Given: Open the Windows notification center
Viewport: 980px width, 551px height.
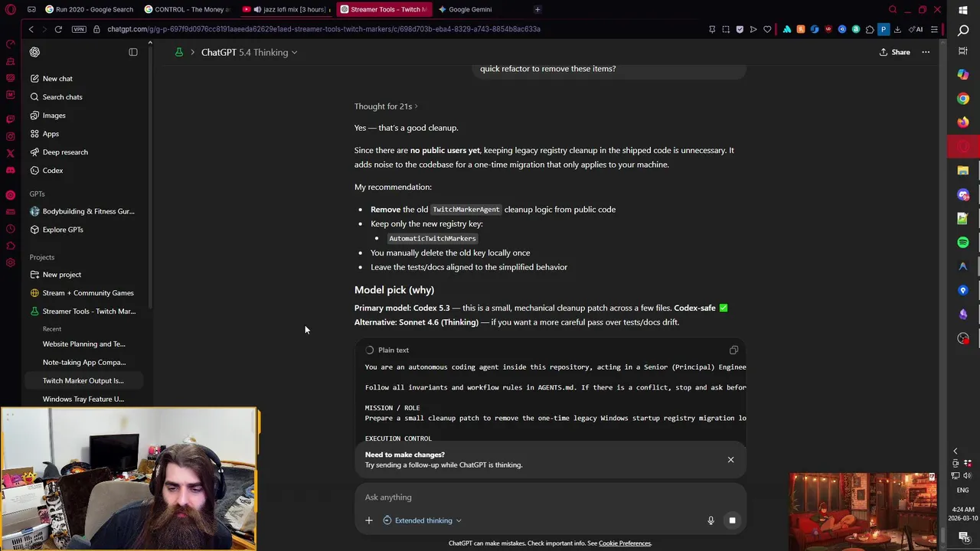Looking at the screenshot, I should click(963, 537).
